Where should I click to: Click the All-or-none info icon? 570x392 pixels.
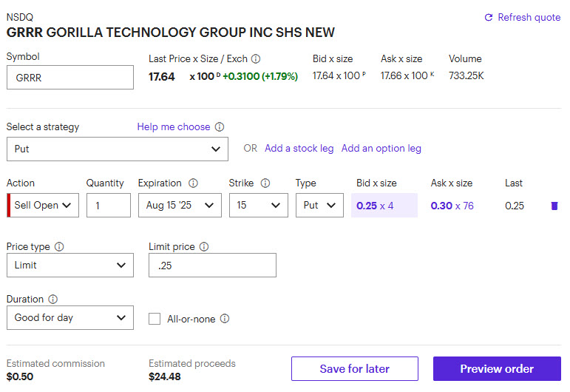point(225,319)
